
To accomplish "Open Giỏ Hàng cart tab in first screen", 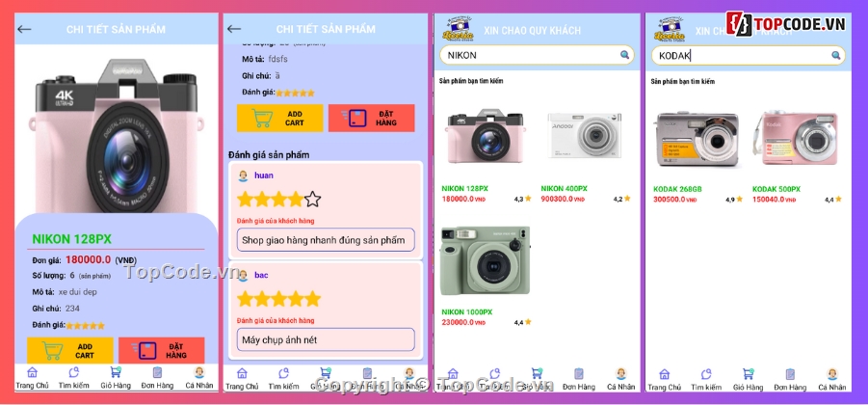I will [115, 379].
